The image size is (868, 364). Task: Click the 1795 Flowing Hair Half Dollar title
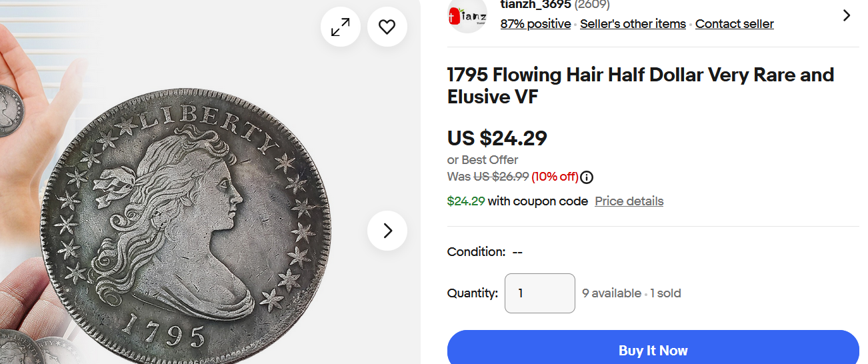pos(640,85)
